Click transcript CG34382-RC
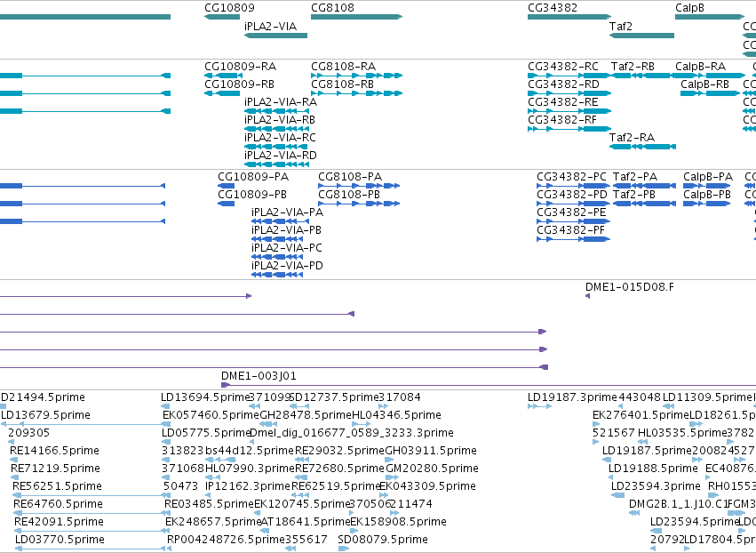 [x=569, y=76]
